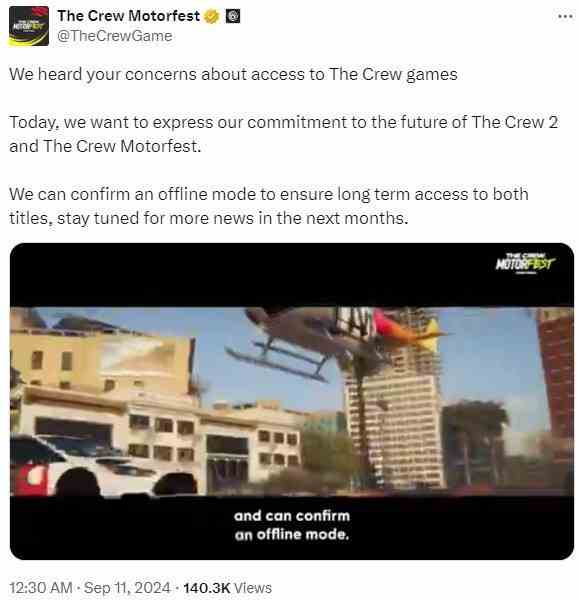Open the 12:30 AM timestamp link
579x601 pixels.
click(x=41, y=588)
